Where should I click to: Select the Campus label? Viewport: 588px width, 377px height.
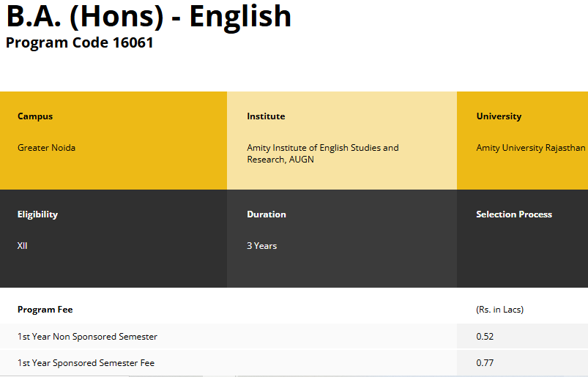(x=35, y=116)
